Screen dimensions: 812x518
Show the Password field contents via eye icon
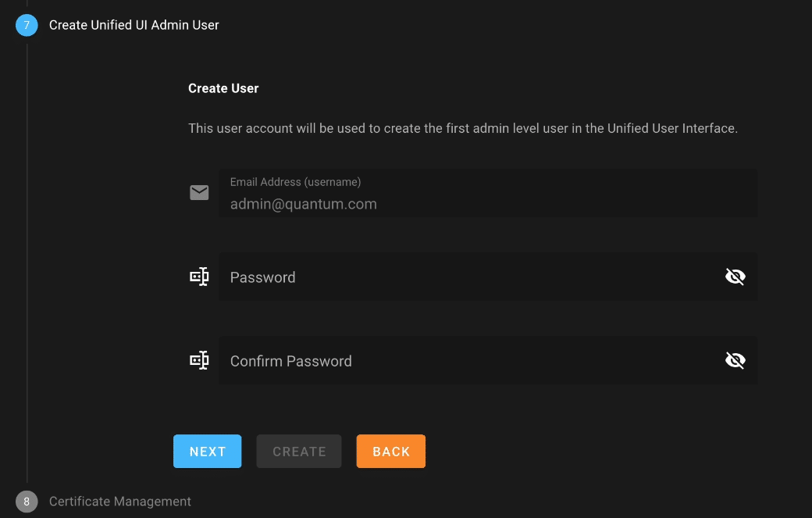[x=735, y=277]
